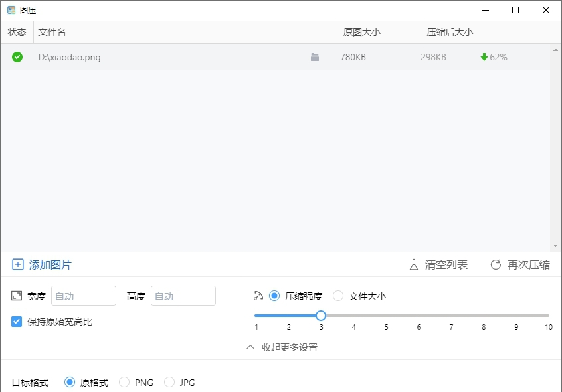The width and height of the screenshot is (562, 392).
Task: Click the 图压 app icon in the title bar
Action: tap(9, 10)
